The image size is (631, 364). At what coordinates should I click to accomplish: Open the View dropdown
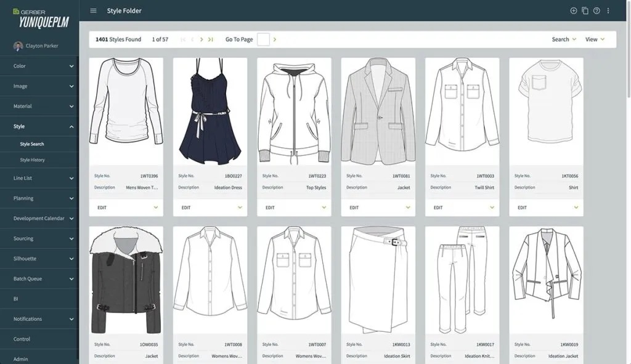(595, 39)
